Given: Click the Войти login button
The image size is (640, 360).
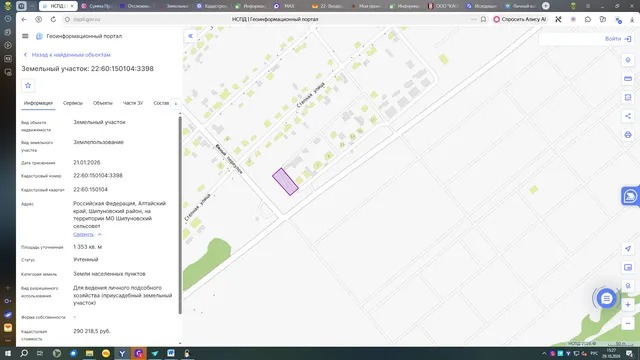Looking at the screenshot, I should [618, 39].
